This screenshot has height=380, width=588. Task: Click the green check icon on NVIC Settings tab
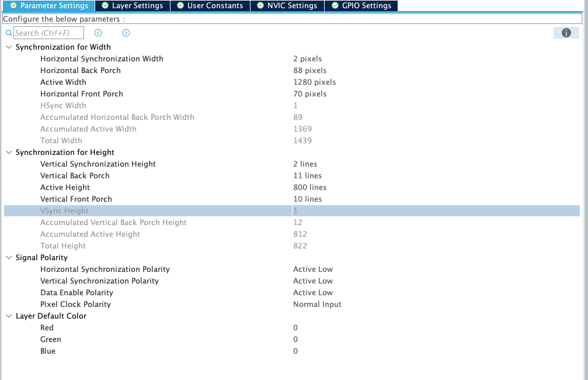259,6
